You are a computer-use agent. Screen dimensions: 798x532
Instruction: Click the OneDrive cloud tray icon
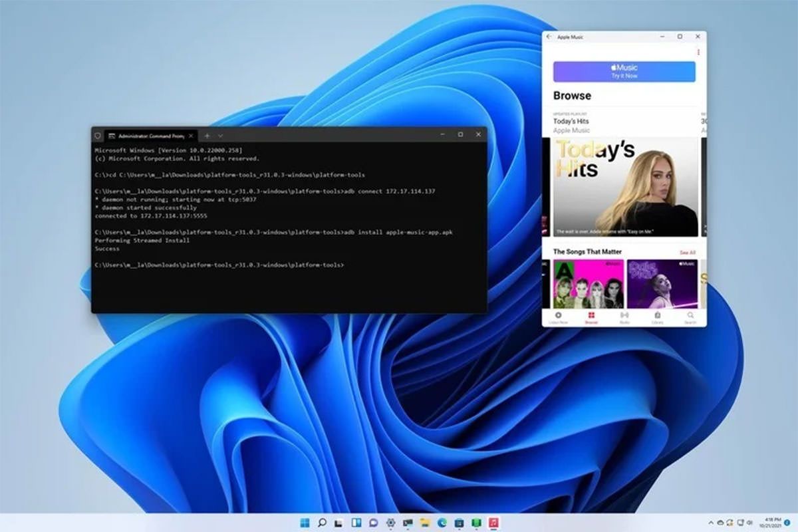(721, 523)
